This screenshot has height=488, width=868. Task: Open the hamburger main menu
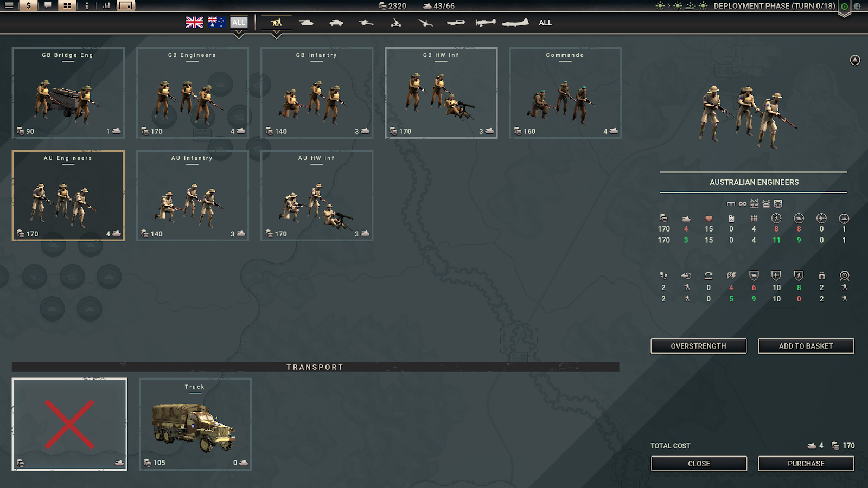tap(9, 5)
